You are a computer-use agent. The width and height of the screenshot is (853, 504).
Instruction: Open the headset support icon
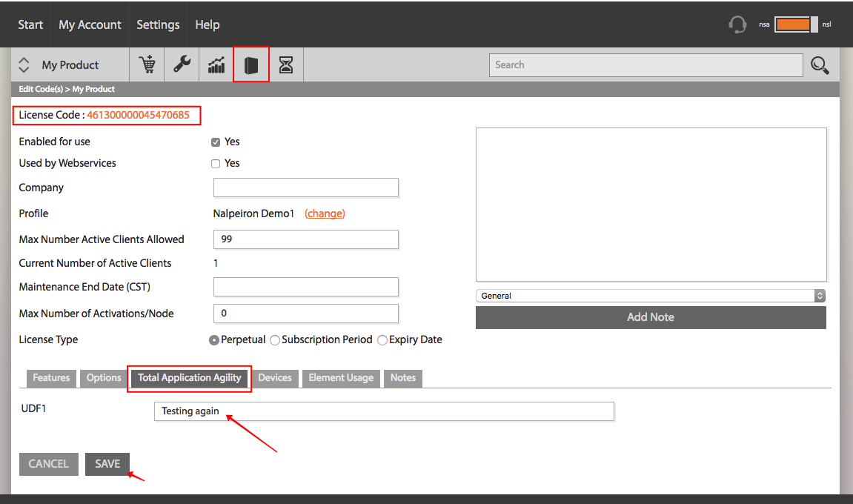(737, 24)
